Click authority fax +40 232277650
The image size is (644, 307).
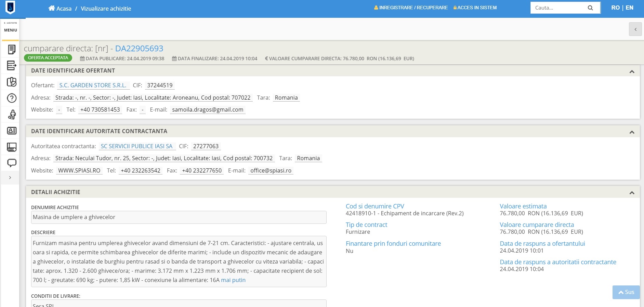point(202,170)
